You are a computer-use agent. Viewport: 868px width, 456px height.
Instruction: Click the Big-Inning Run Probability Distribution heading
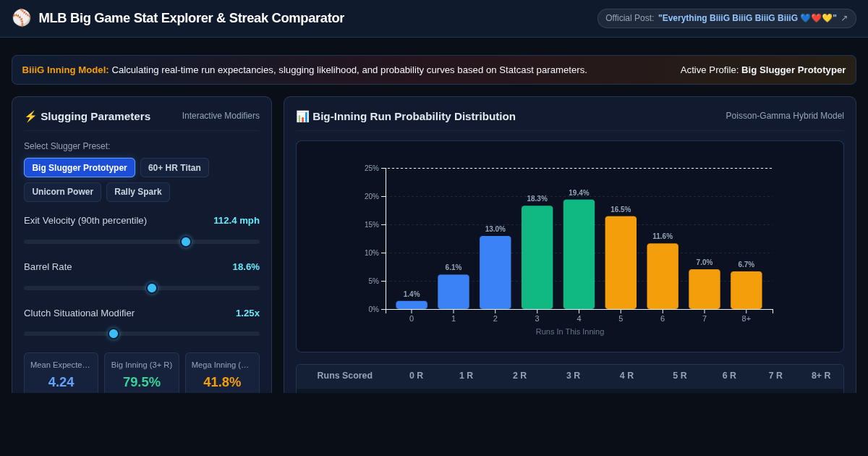point(406,116)
